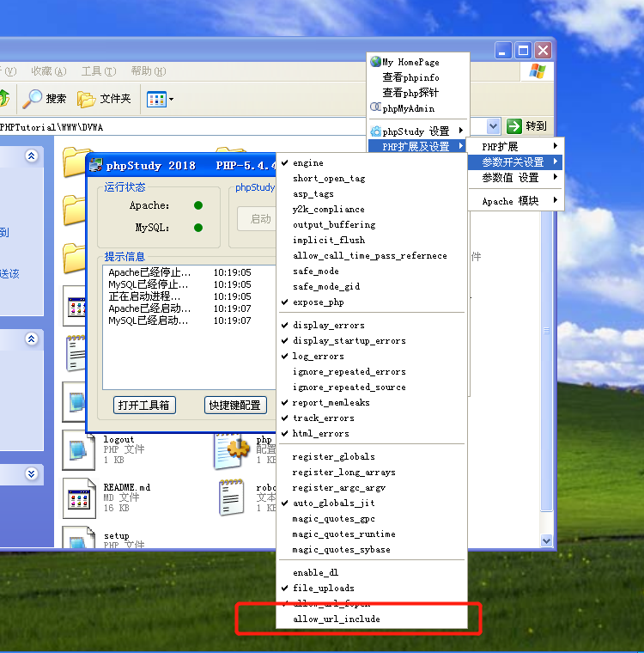Image resolution: width=644 pixels, height=653 pixels.
Task: Enable safe_mode option
Action: pyautogui.click(x=372, y=272)
